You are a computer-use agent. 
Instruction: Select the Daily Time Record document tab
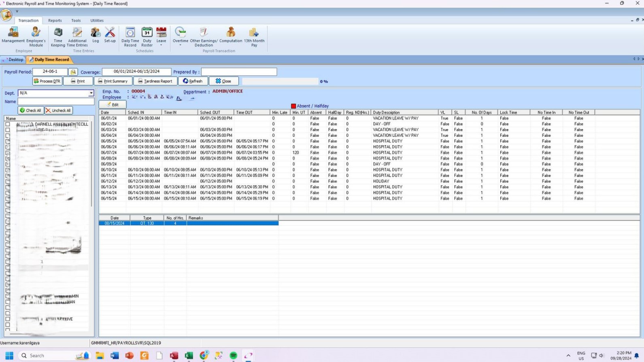pos(49,59)
